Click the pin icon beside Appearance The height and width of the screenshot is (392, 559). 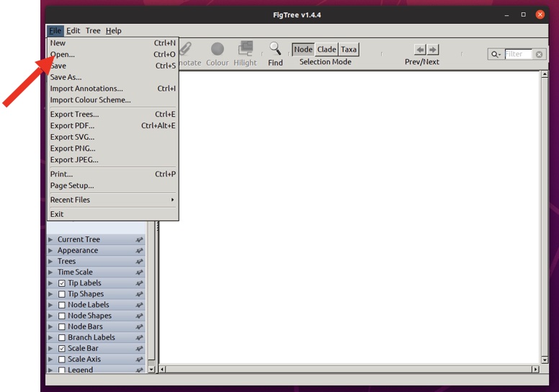(x=139, y=251)
